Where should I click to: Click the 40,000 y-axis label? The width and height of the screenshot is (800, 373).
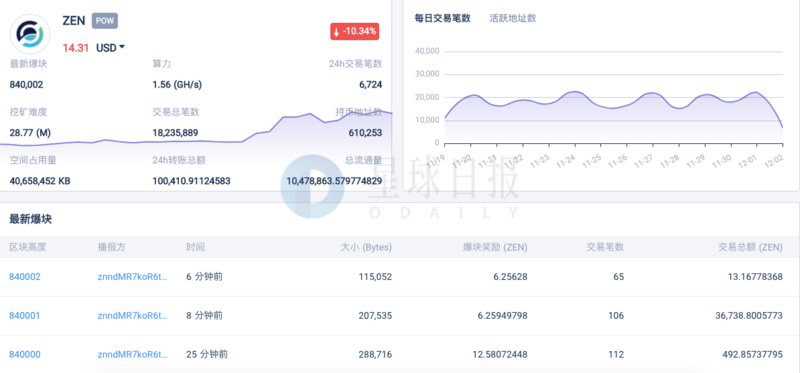[x=427, y=52]
